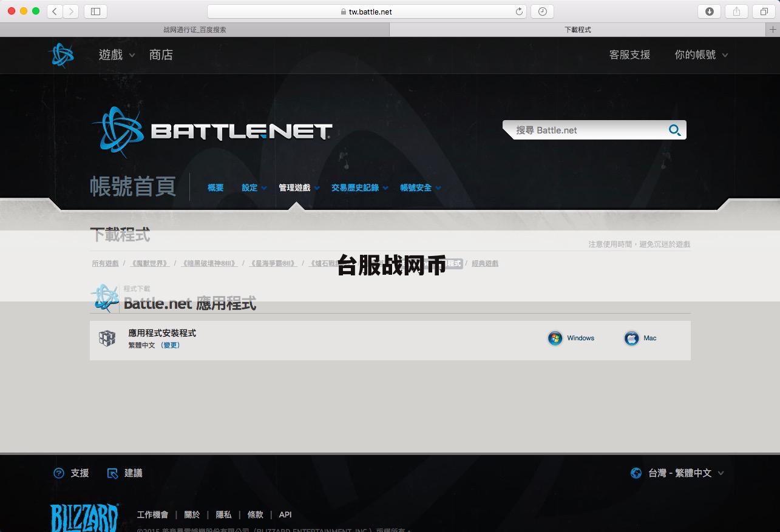This screenshot has height=532, width=780.
Task: Open the 遊戲 dropdown in the top navigation
Action: tap(117, 55)
